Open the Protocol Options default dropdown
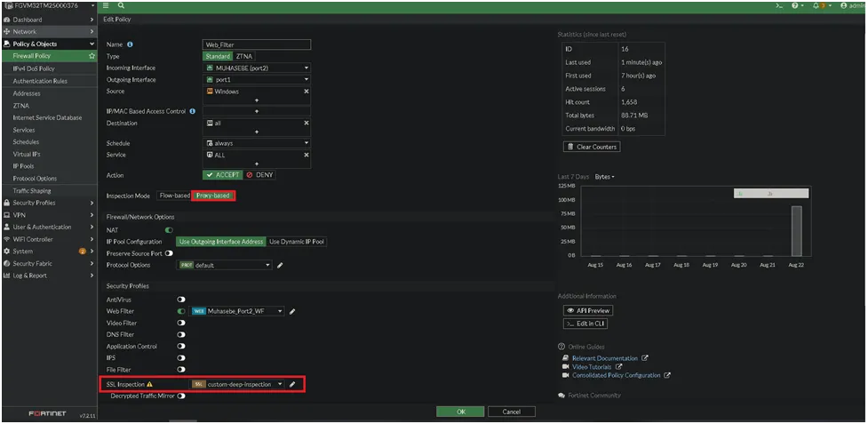The width and height of the screenshot is (868, 424). (x=225, y=265)
